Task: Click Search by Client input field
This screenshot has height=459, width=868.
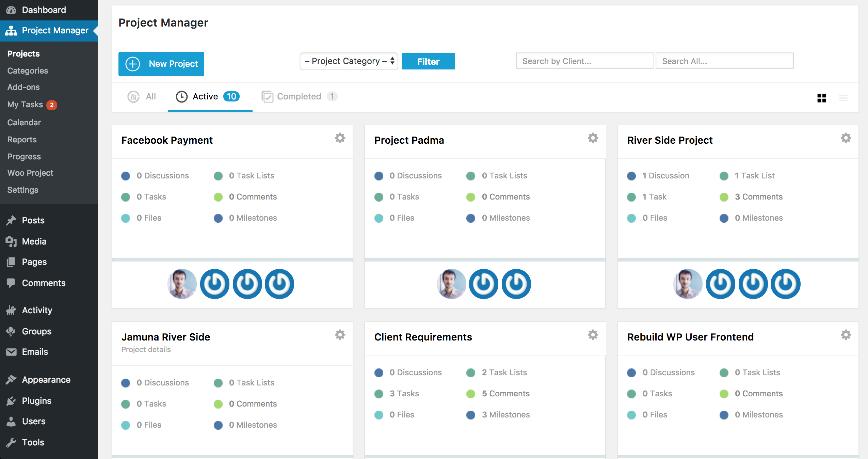Action: (x=585, y=60)
